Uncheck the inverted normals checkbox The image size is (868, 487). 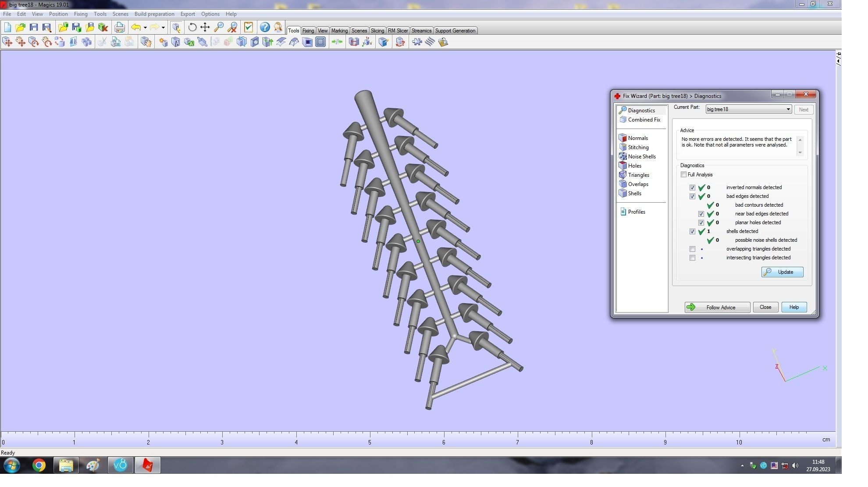tap(692, 188)
